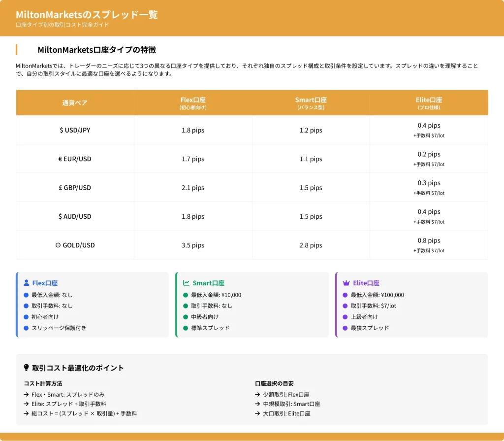This screenshot has width=504, height=441.
Task: Click the lightbulb icon next to 取引コスト最適化のポイント
Action: coord(27,368)
